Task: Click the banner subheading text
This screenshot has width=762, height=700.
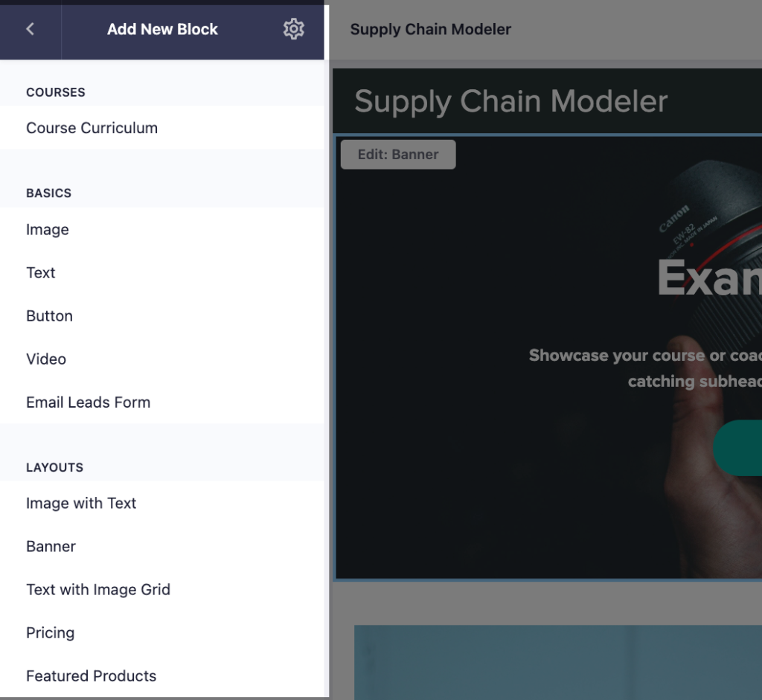Action: click(x=645, y=368)
